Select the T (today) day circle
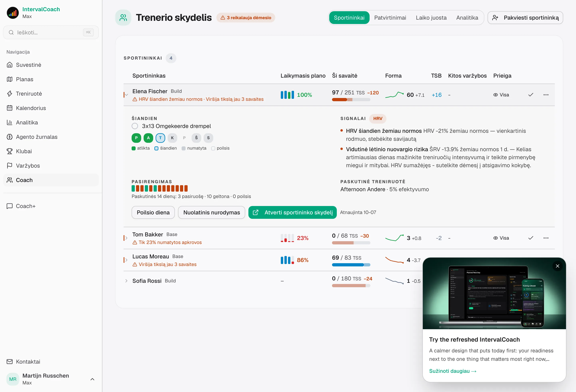 pyautogui.click(x=160, y=138)
